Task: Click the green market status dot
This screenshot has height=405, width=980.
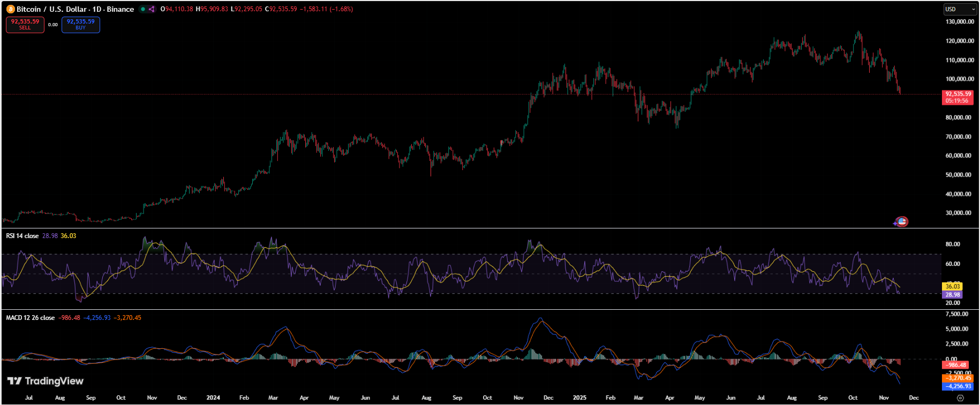Action: (143, 9)
